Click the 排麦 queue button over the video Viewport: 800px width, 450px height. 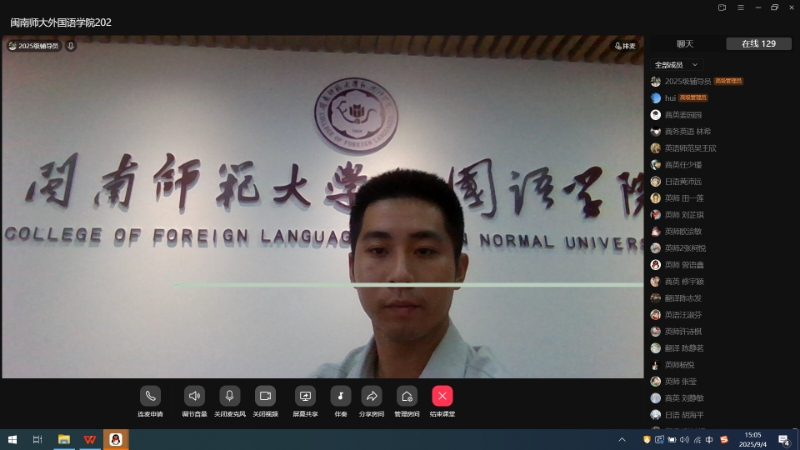tap(624, 46)
